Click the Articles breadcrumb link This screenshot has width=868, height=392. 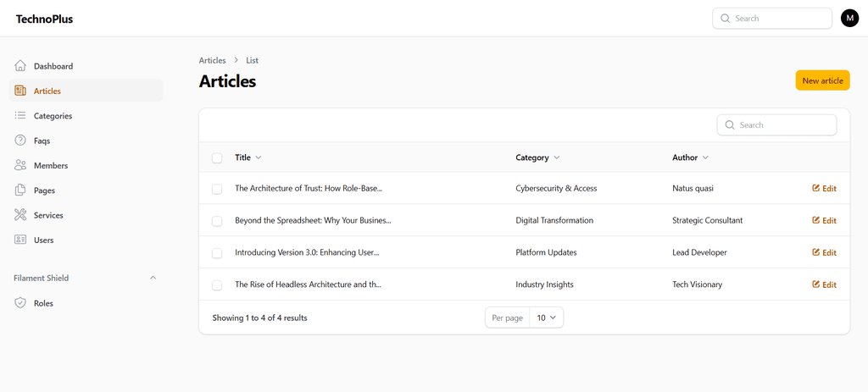[x=212, y=60]
